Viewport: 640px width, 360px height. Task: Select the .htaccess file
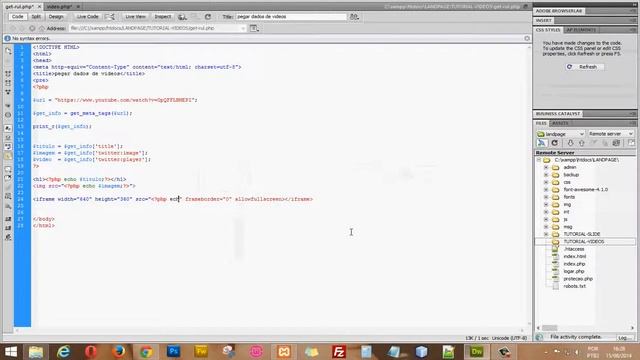[573, 249]
